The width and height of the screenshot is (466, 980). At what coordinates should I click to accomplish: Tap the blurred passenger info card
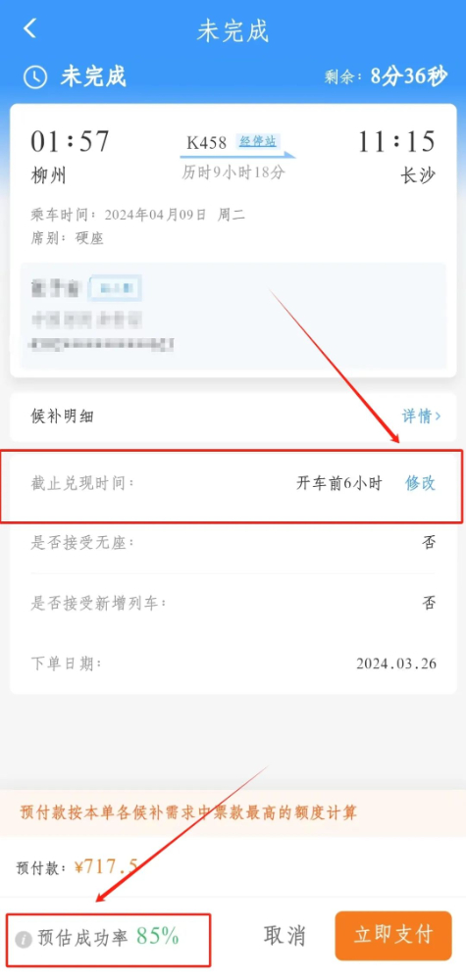pyautogui.click(x=233, y=316)
